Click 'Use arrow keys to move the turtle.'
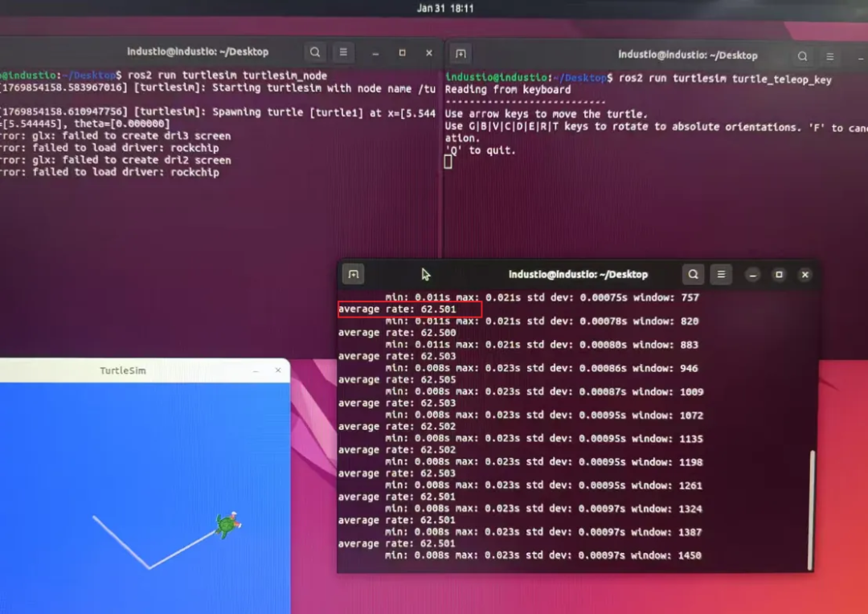Image resolution: width=868 pixels, height=614 pixels. 546,114
